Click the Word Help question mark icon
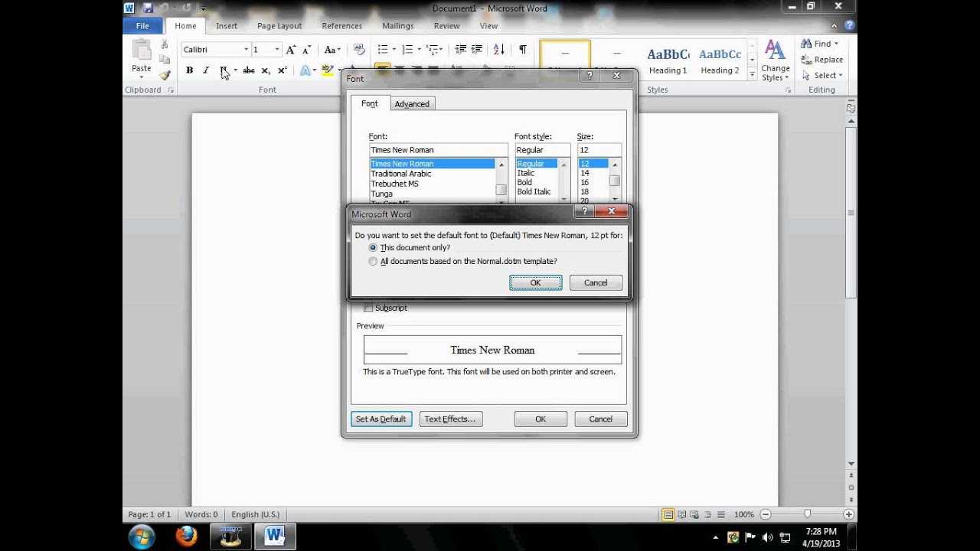 850,25
